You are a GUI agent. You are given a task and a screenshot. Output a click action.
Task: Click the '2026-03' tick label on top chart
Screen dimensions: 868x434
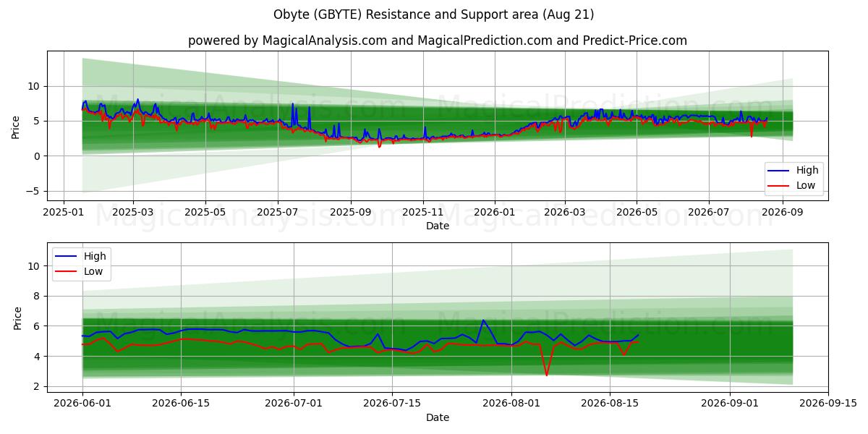pos(565,213)
